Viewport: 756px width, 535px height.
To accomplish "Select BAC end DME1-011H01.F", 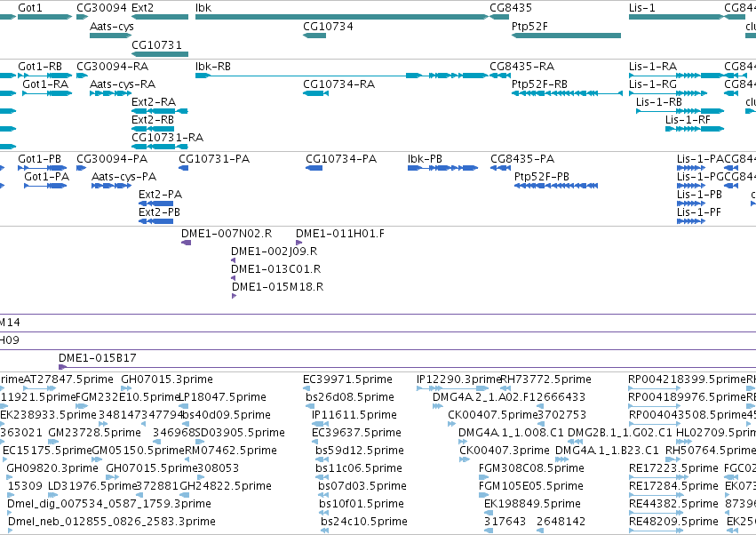I will point(298,243).
